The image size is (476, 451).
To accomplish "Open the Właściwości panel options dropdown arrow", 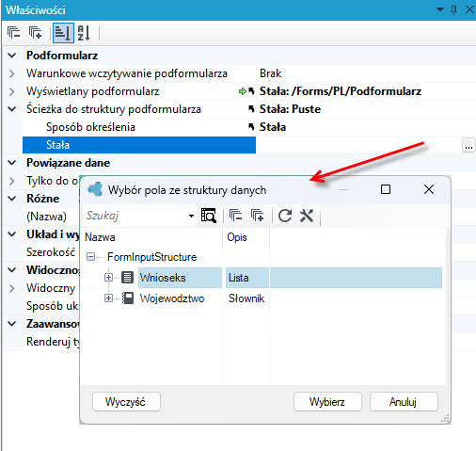I will [x=440, y=9].
